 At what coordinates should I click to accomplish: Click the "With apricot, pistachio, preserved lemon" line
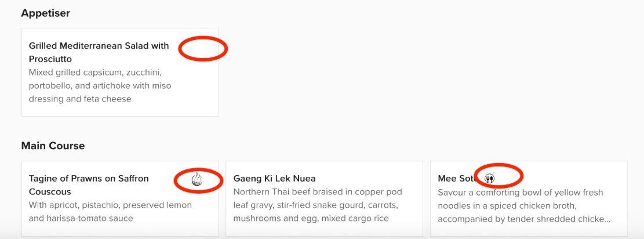pyautogui.click(x=110, y=205)
